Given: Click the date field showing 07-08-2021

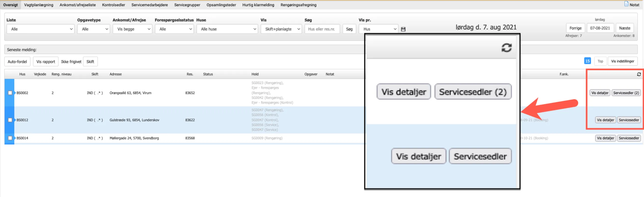Looking at the screenshot, I should 600,28.
